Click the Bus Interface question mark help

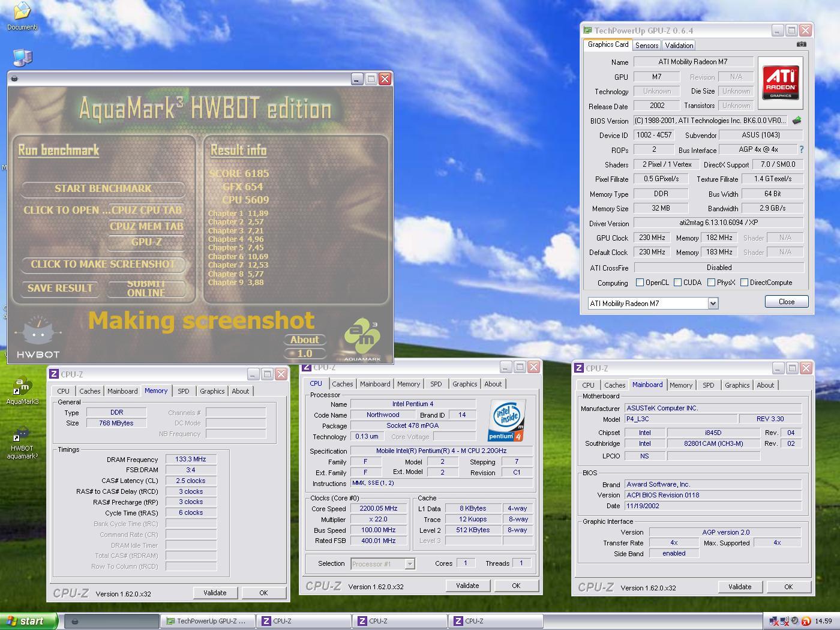[x=801, y=149]
